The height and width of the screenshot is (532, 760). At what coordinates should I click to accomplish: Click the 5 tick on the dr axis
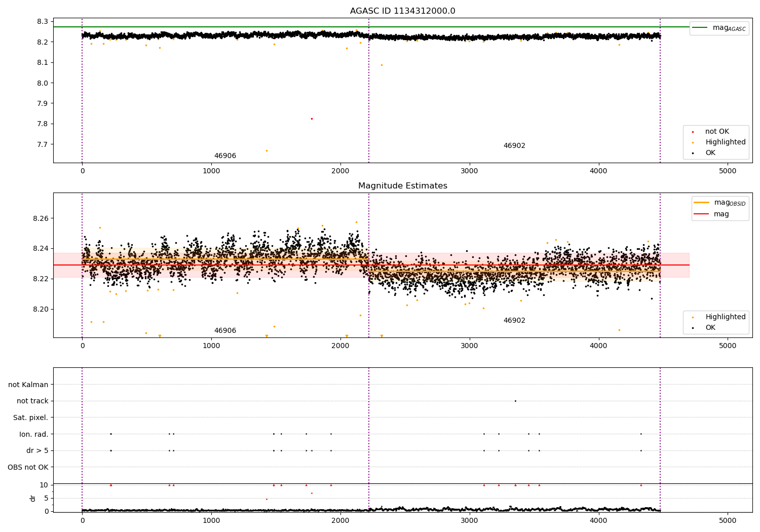click(47, 499)
